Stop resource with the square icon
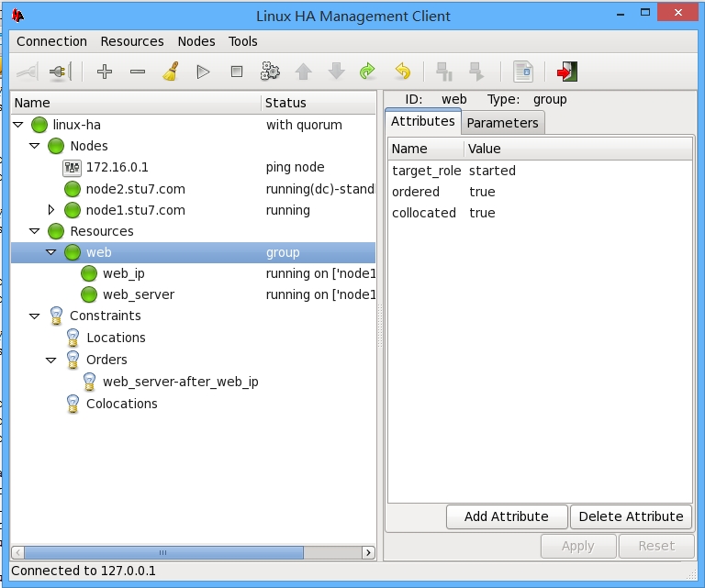This screenshot has width=705, height=588. click(x=237, y=72)
